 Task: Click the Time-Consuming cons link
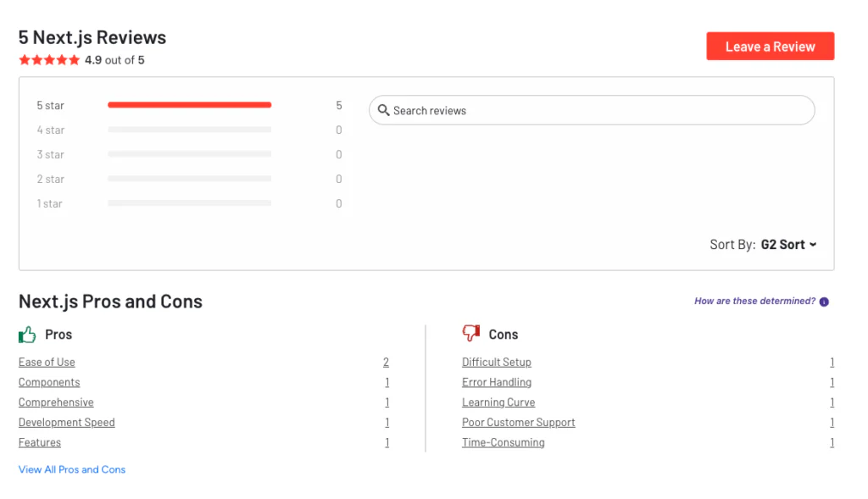tap(503, 442)
